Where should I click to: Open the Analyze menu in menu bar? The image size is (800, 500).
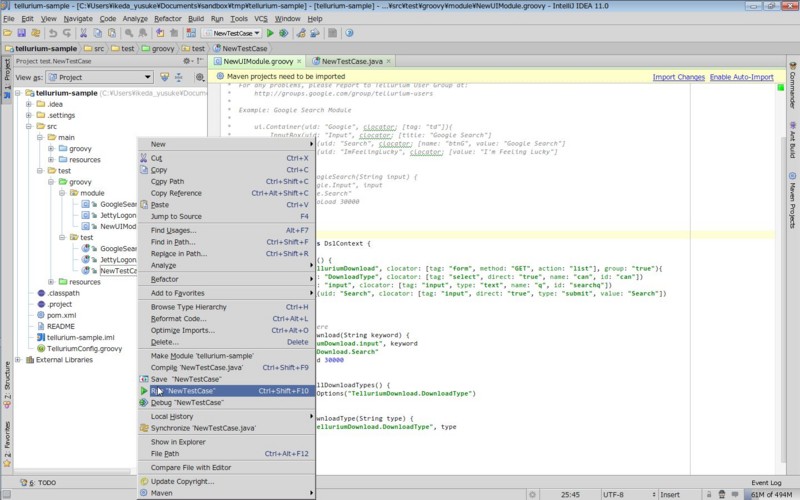click(x=135, y=18)
